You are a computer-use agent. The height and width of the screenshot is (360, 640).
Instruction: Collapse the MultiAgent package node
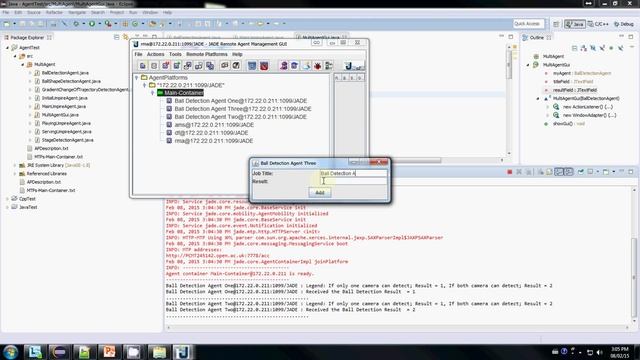click(x=23, y=64)
